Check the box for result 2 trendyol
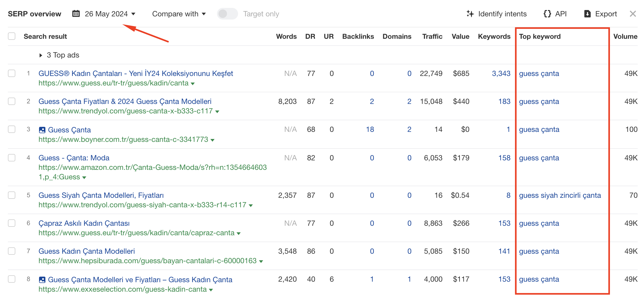The height and width of the screenshot is (298, 644). 12,101
